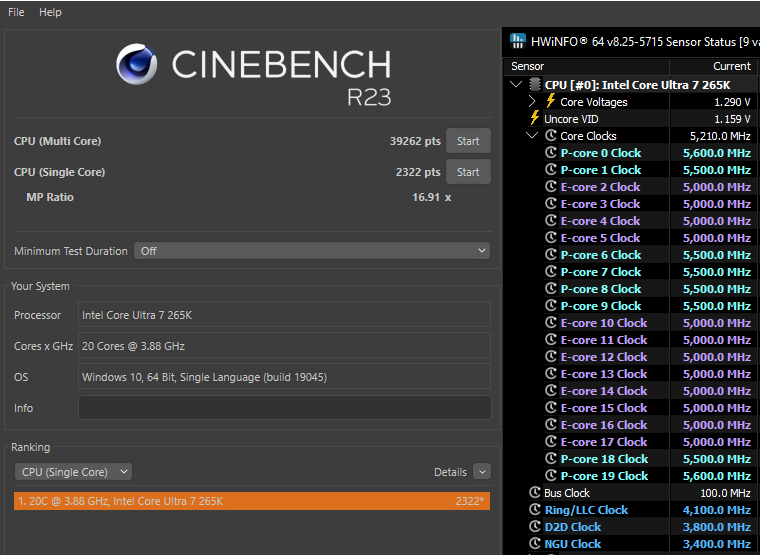Select the Uncore VID row label
This screenshot has height=555, width=760.
tap(571, 119)
